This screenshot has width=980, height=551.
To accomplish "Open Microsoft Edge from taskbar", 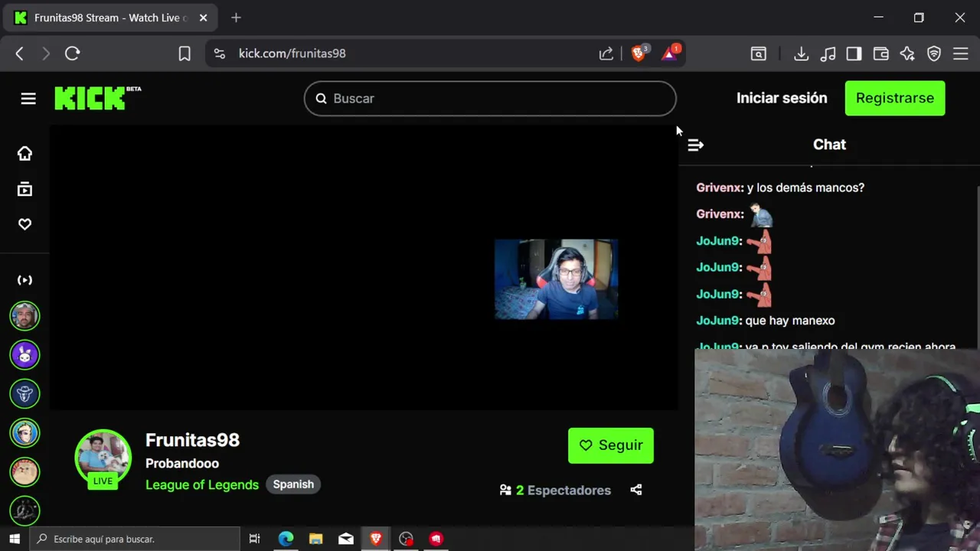I will 286,539.
